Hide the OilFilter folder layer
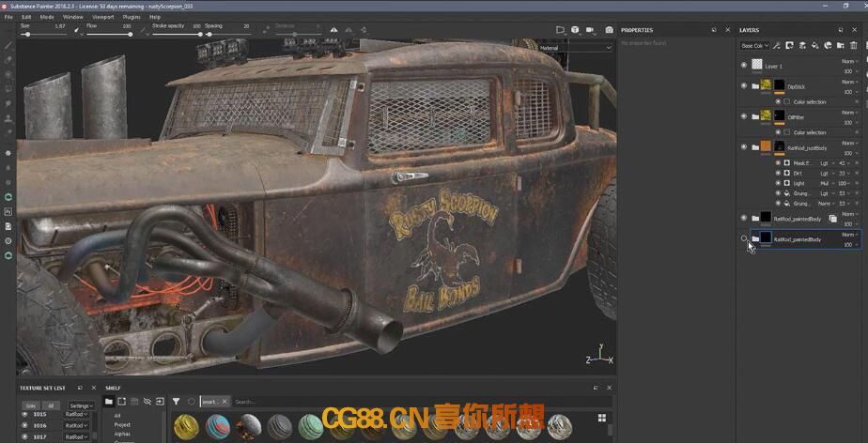 point(743,116)
